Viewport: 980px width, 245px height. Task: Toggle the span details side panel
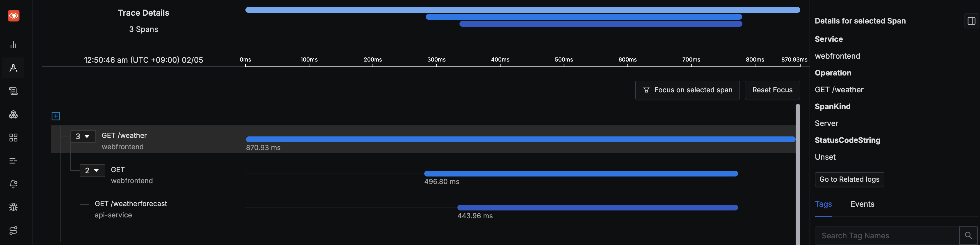pos(971,21)
